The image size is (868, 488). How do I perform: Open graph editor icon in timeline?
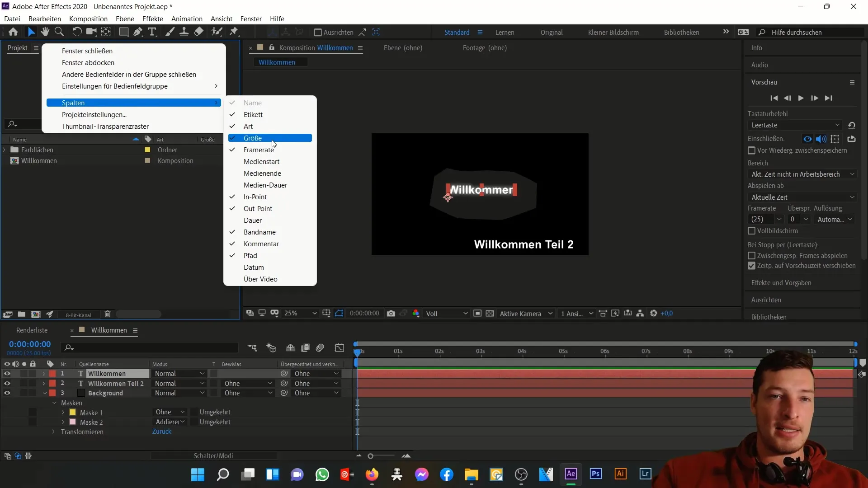[340, 348]
